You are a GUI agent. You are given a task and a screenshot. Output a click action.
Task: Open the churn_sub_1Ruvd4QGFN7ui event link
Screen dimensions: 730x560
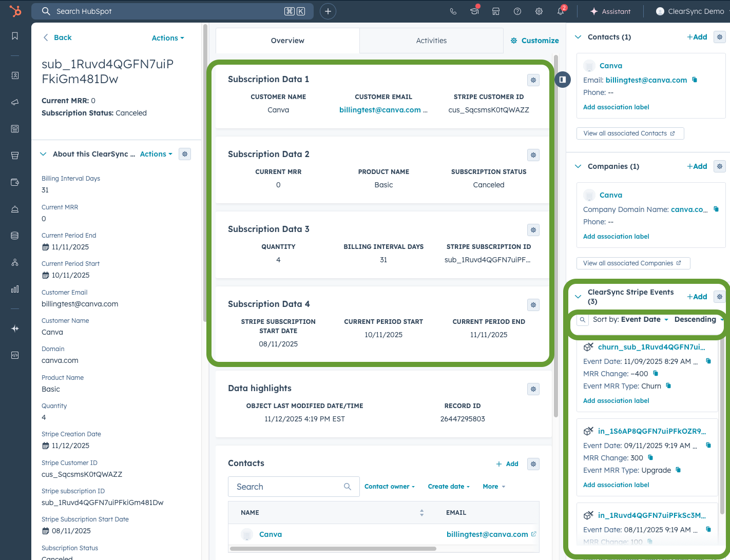click(651, 347)
